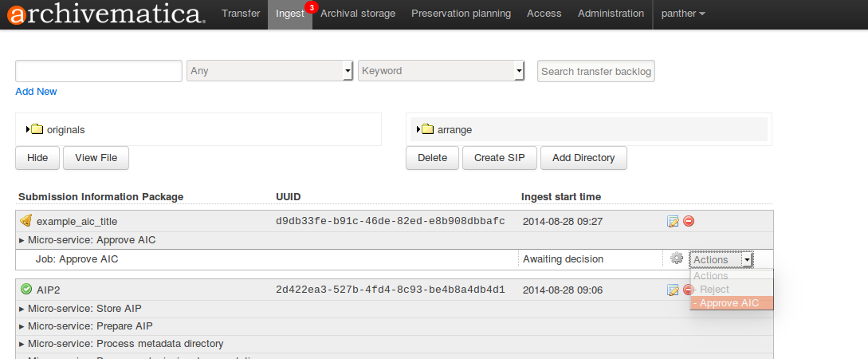Go to the Archival storage tab

click(357, 14)
